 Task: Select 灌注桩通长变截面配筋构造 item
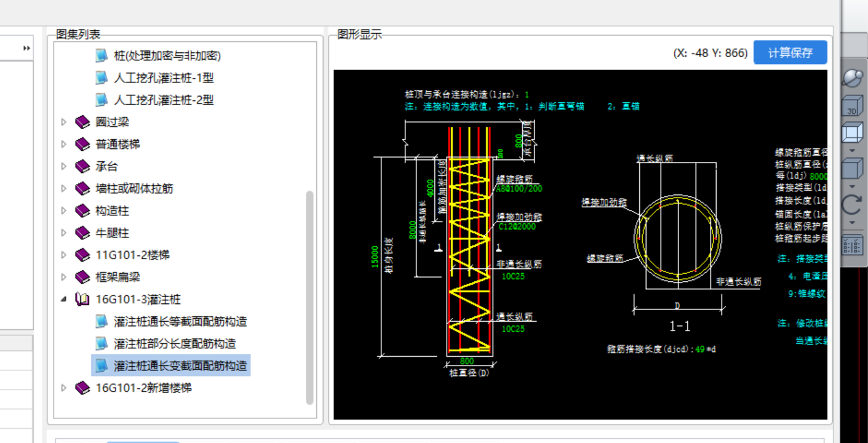[180, 366]
